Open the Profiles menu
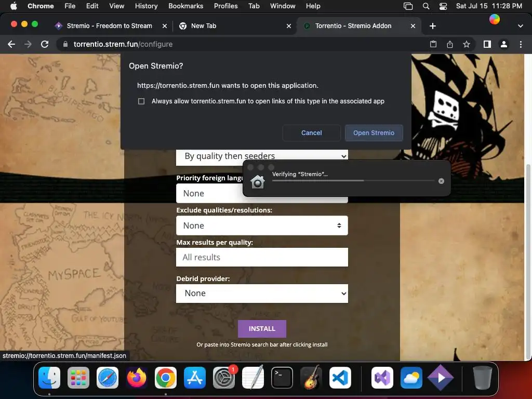This screenshot has height=399, width=532. pos(225,6)
